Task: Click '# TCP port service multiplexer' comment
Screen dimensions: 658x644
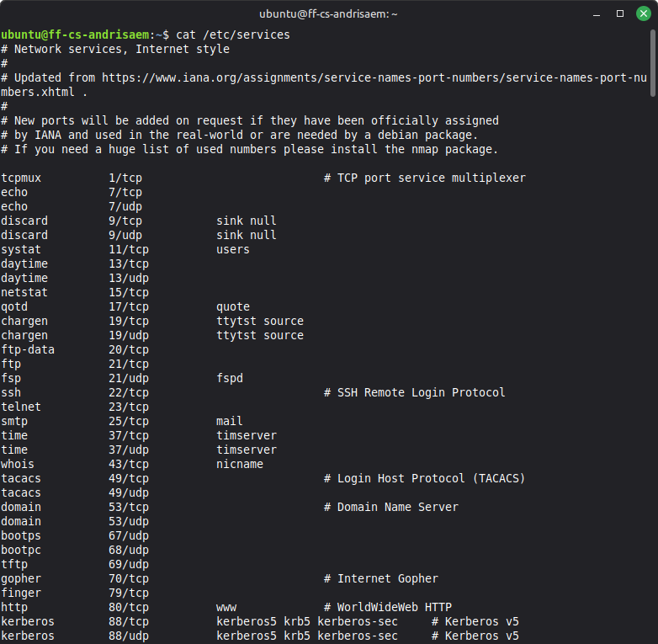Action: [x=425, y=178]
